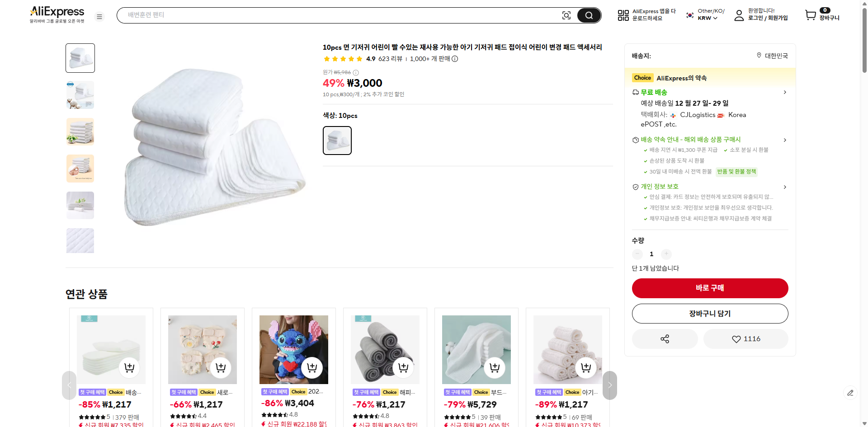Select the 10pcs color variant swatch
868x427 pixels.
(337, 141)
